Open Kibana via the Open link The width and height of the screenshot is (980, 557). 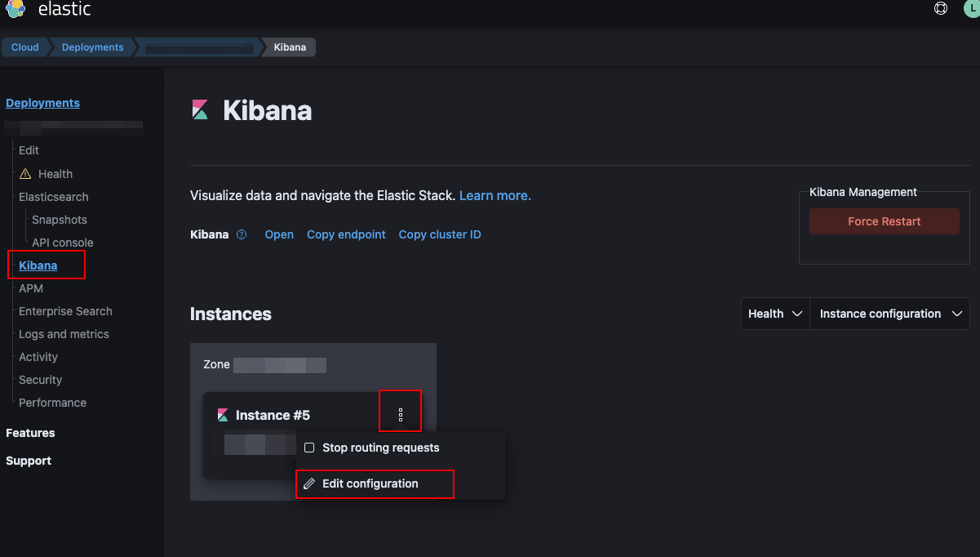[x=279, y=234]
